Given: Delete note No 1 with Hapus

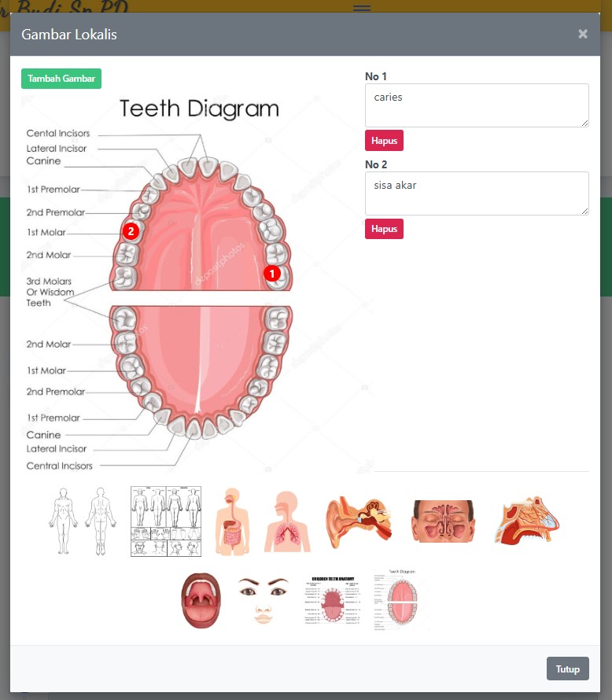Looking at the screenshot, I should coord(384,141).
